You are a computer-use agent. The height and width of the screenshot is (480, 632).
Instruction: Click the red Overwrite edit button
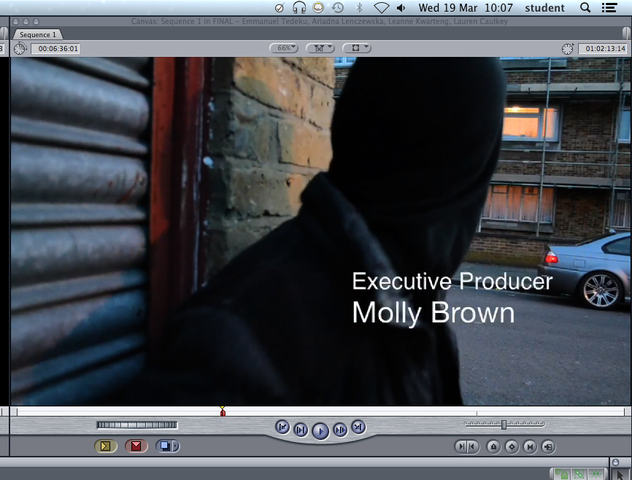click(136, 446)
